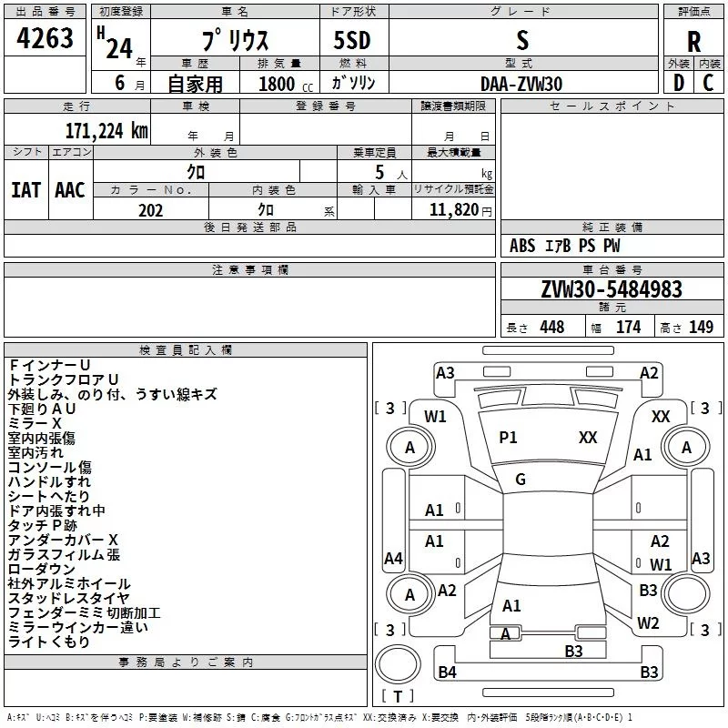Screen dimensions: 728x728
Task: Select inspector note トランクフロアU
Action: [x=64, y=379]
